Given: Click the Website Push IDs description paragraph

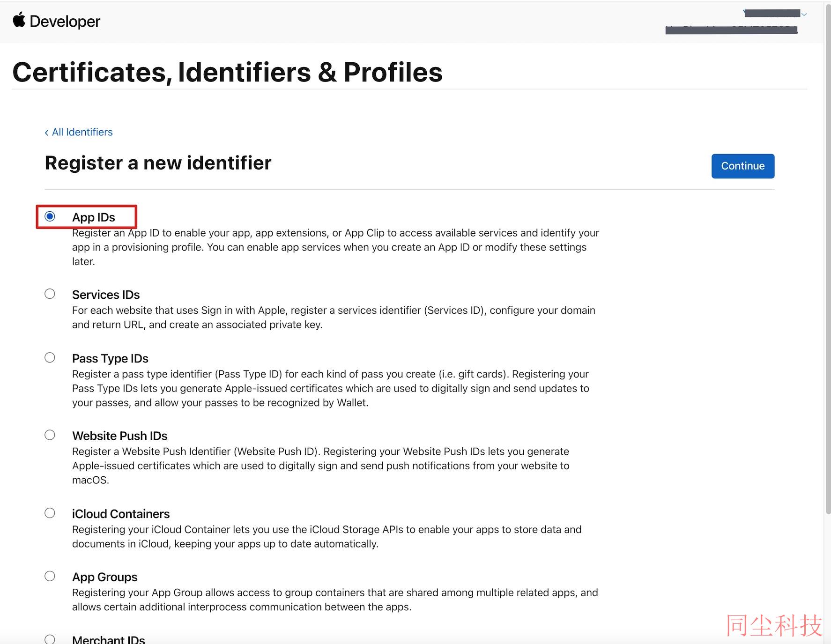Looking at the screenshot, I should click(321, 466).
